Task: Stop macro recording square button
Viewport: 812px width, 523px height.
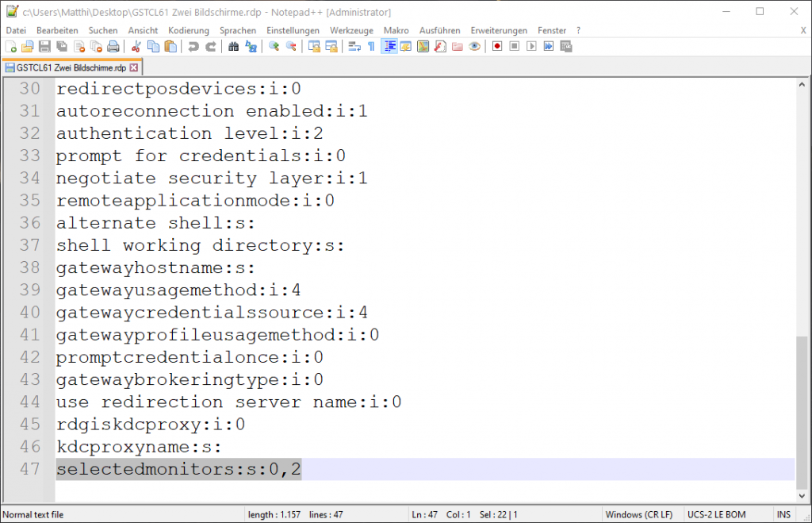Action: [514, 47]
